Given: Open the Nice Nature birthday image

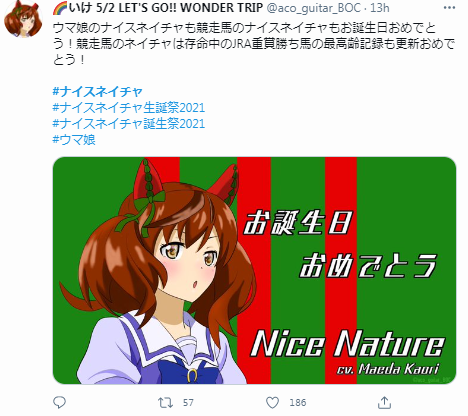Looking at the screenshot, I should [x=254, y=270].
